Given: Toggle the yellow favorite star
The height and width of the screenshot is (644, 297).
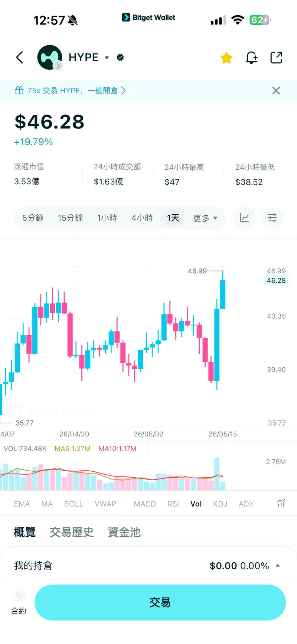Looking at the screenshot, I should tap(226, 58).
